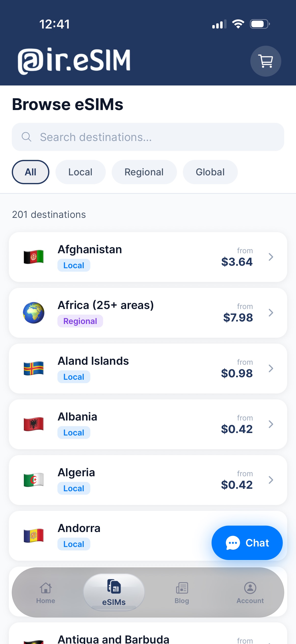Open the shopping cart icon
296x644 pixels.
tap(266, 61)
